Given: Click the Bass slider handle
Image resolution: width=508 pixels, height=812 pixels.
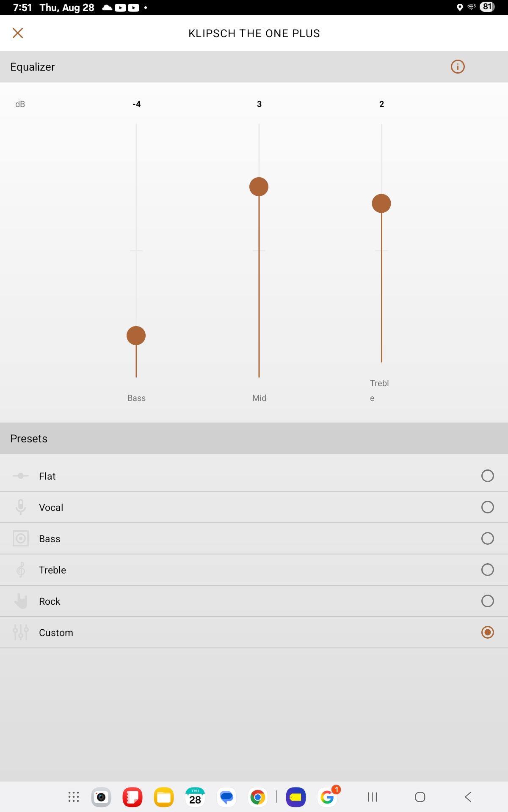Looking at the screenshot, I should point(136,336).
